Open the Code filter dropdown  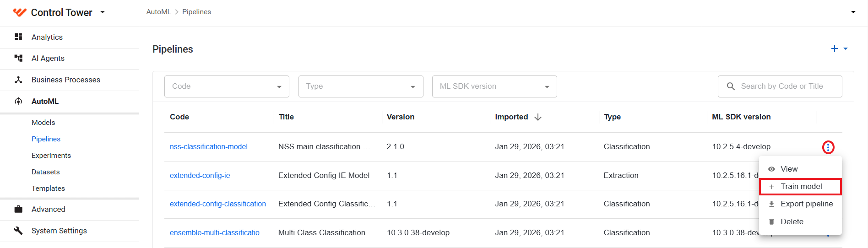pos(227,86)
